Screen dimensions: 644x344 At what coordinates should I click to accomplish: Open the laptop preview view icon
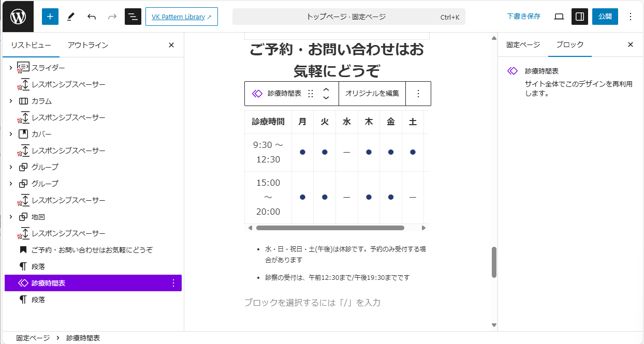point(559,17)
